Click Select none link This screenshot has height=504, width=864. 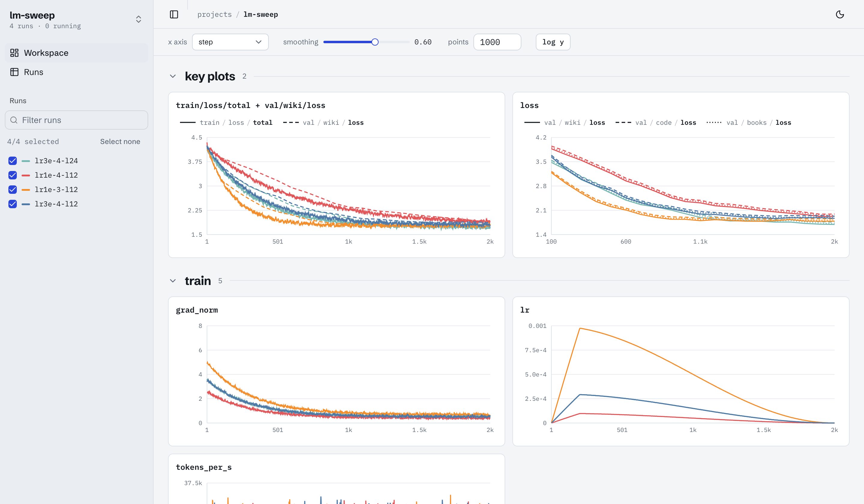[x=120, y=142]
